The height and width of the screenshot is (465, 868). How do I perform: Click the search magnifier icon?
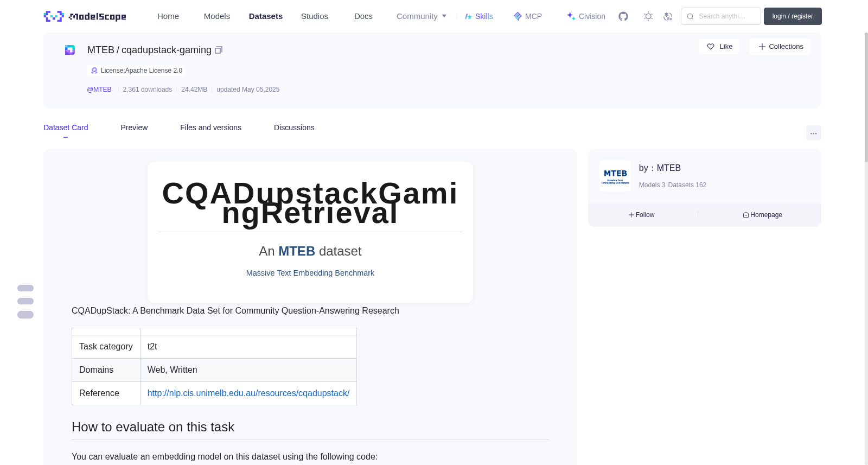pyautogui.click(x=690, y=16)
